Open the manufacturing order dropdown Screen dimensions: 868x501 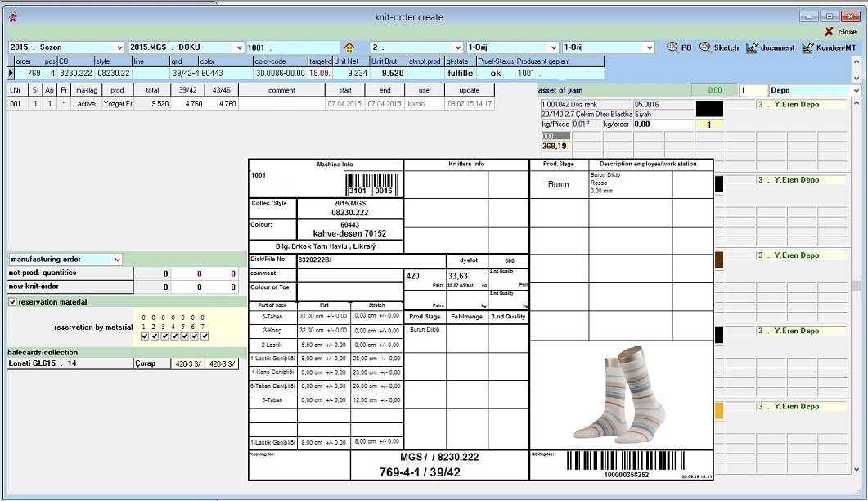pos(117,260)
